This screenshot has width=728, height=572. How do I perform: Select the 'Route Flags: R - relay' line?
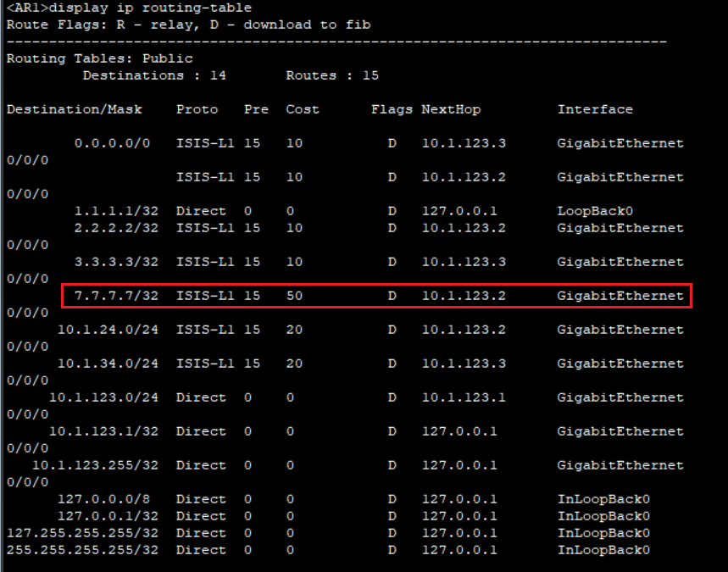point(188,25)
